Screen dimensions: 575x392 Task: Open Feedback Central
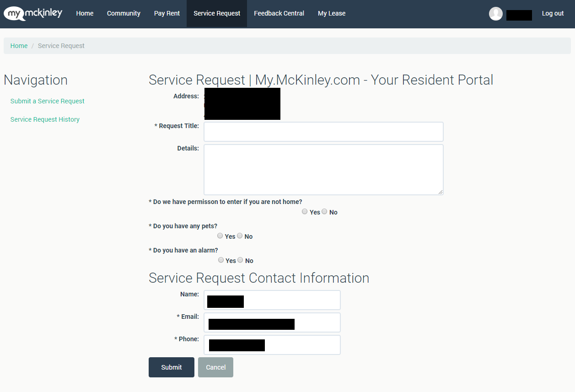coord(279,14)
